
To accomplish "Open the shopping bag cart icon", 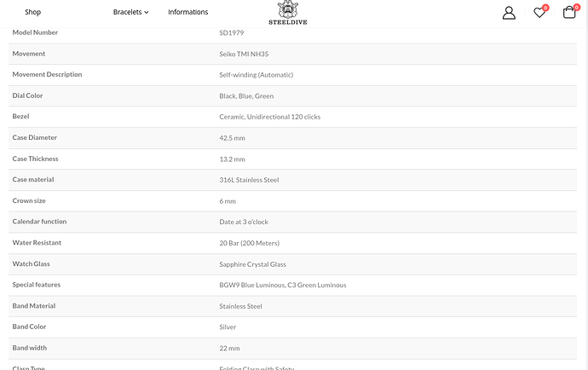I will click(569, 13).
